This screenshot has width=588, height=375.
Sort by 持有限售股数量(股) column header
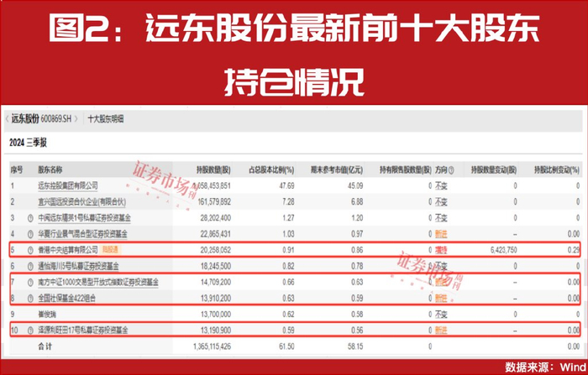point(406,170)
